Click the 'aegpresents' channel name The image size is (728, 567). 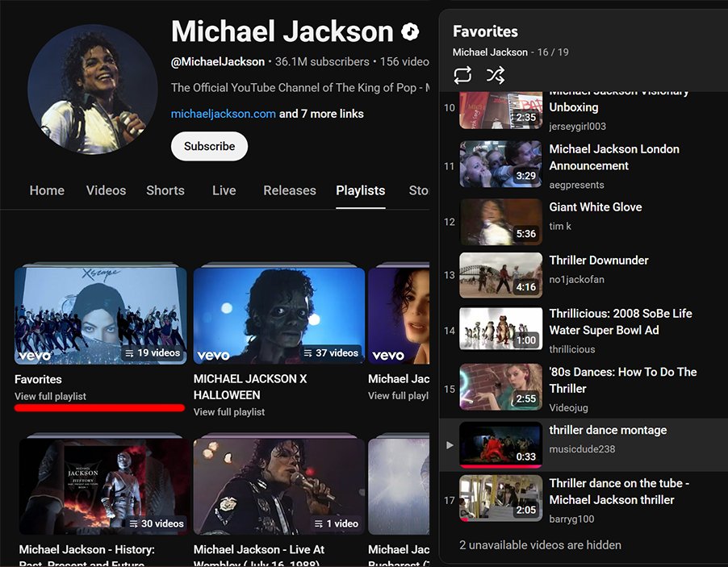(x=576, y=185)
